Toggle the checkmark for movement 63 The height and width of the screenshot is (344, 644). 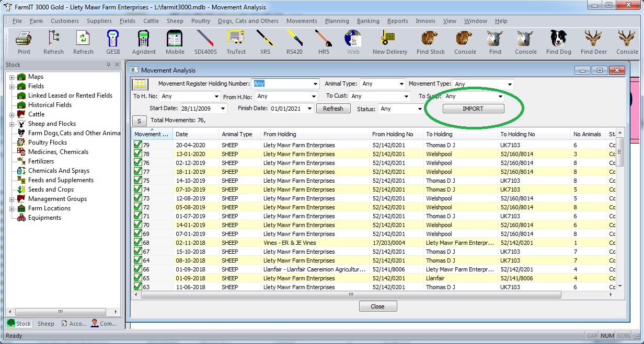(x=138, y=287)
